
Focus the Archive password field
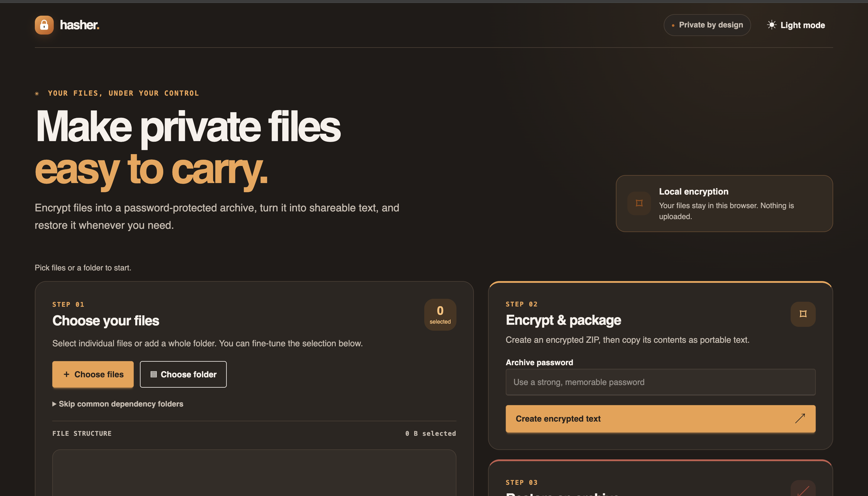pos(660,382)
